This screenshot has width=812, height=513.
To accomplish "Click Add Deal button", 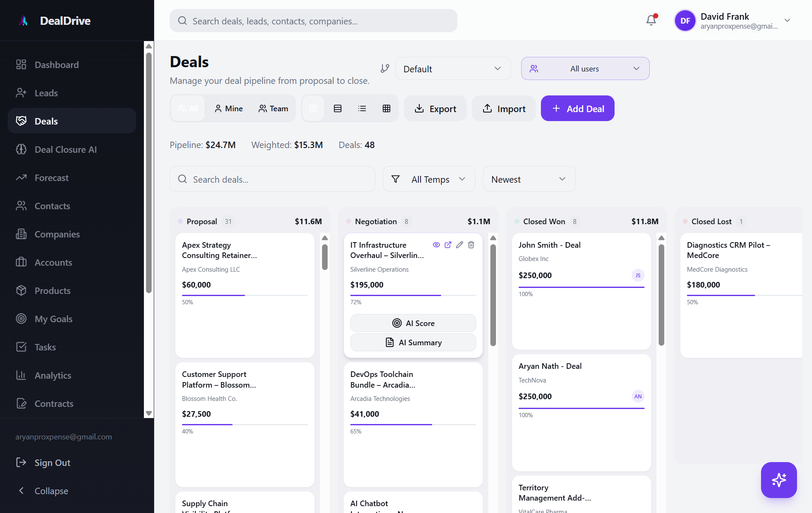I will click(577, 108).
